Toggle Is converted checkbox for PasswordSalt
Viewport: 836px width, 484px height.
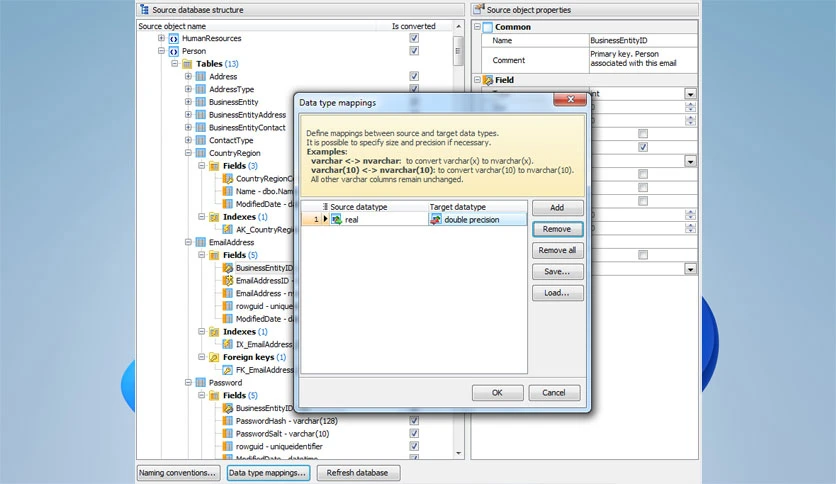point(414,434)
